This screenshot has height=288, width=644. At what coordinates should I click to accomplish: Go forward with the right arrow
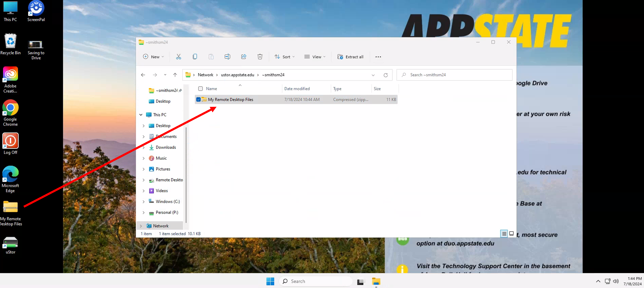155,75
